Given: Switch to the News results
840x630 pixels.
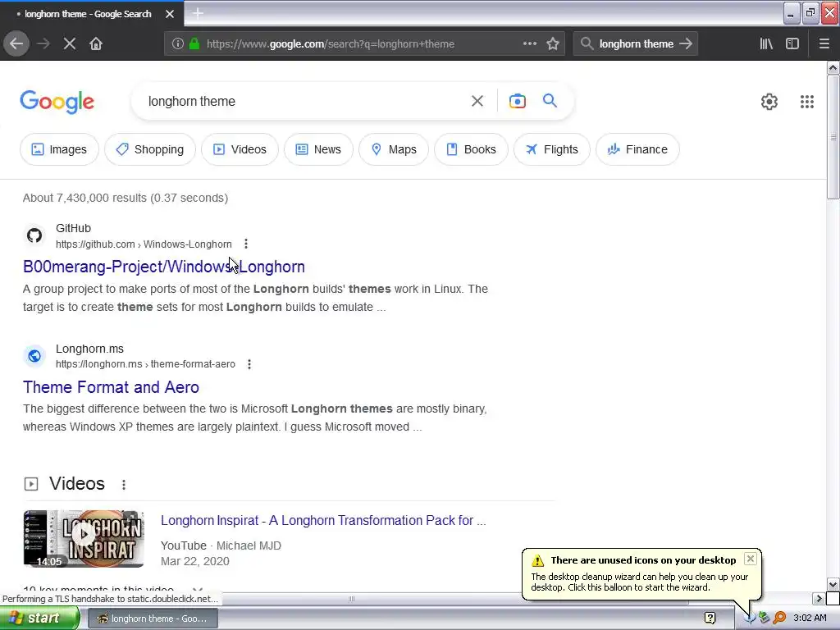Looking at the screenshot, I should (x=319, y=149).
